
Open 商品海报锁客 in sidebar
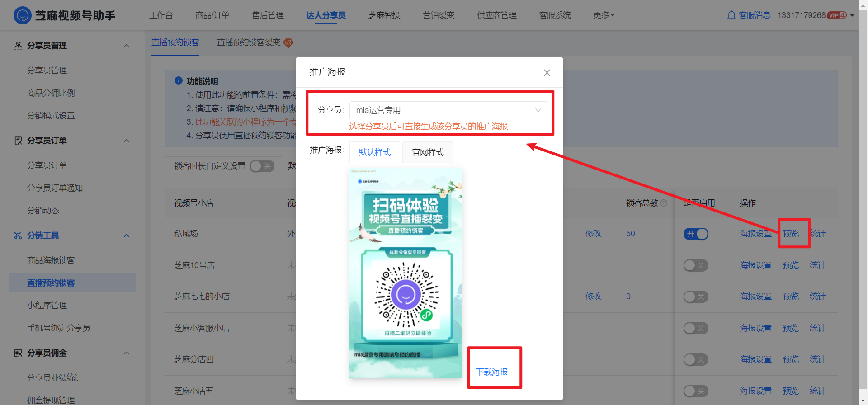pyautogui.click(x=51, y=260)
